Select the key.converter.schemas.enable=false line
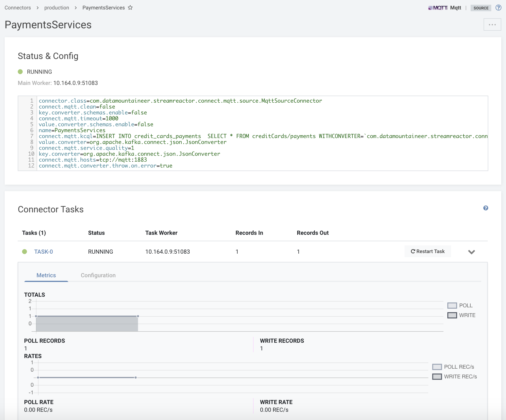This screenshot has height=420, width=506. coord(93,113)
